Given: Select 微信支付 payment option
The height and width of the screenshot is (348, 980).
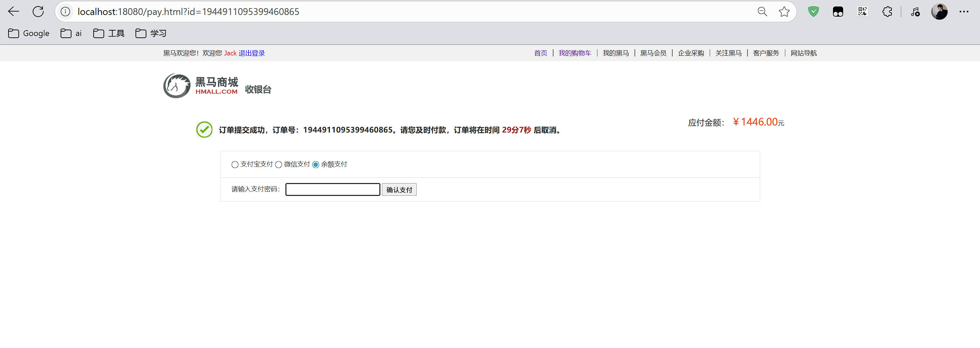Looking at the screenshot, I should click(278, 164).
